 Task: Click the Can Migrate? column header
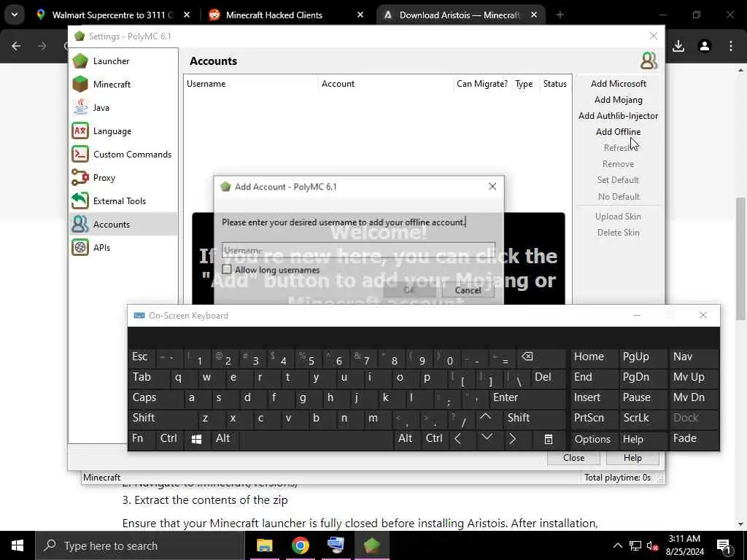[x=482, y=84]
